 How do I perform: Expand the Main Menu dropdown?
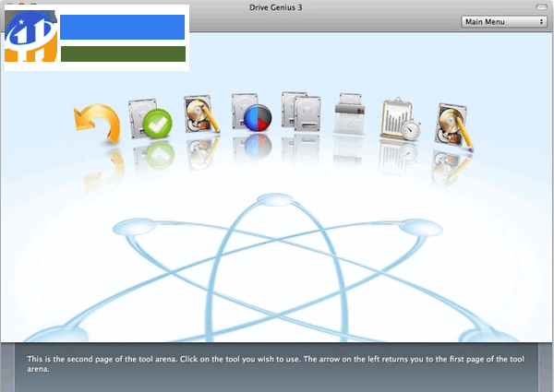point(504,22)
